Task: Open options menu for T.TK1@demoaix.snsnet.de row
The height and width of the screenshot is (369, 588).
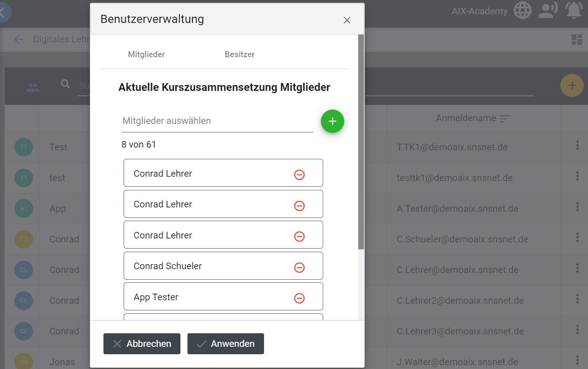Action: [x=577, y=145]
